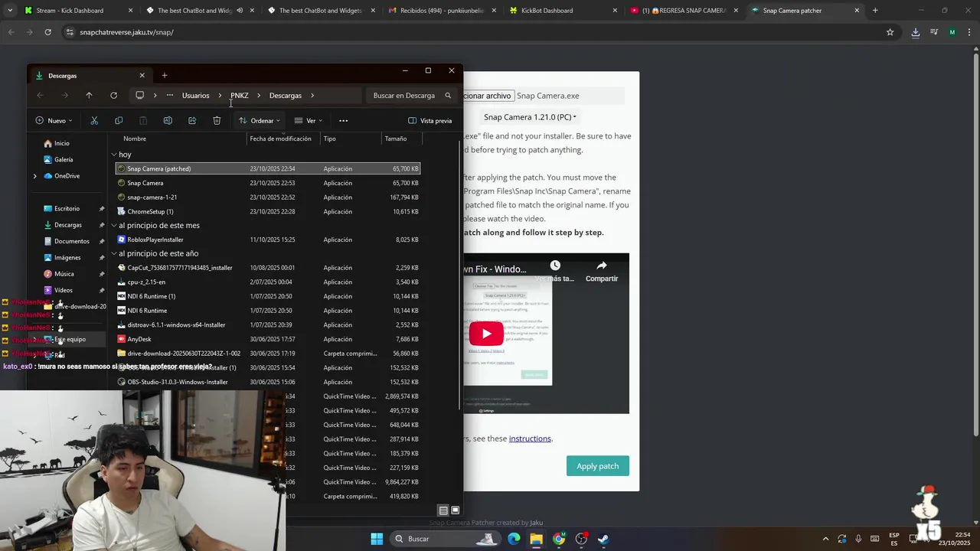Click Chrome address bar URL
980x551 pixels.
coord(126,32)
